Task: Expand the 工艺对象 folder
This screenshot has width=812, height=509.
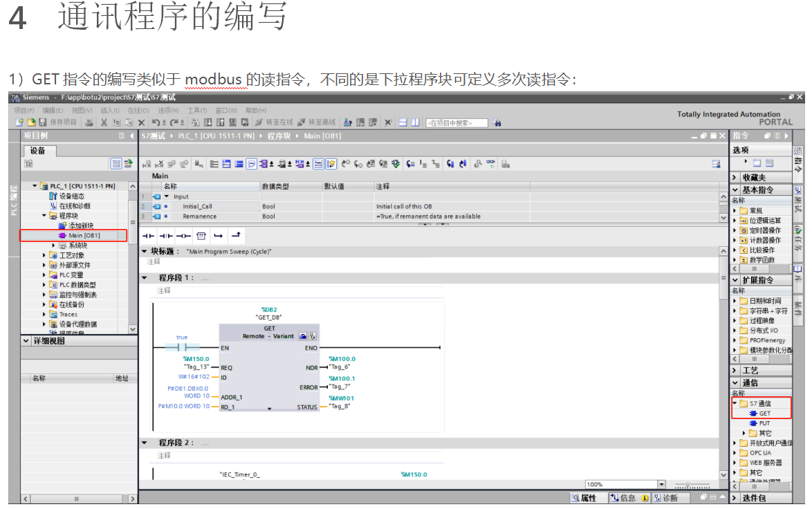Action: (x=44, y=255)
